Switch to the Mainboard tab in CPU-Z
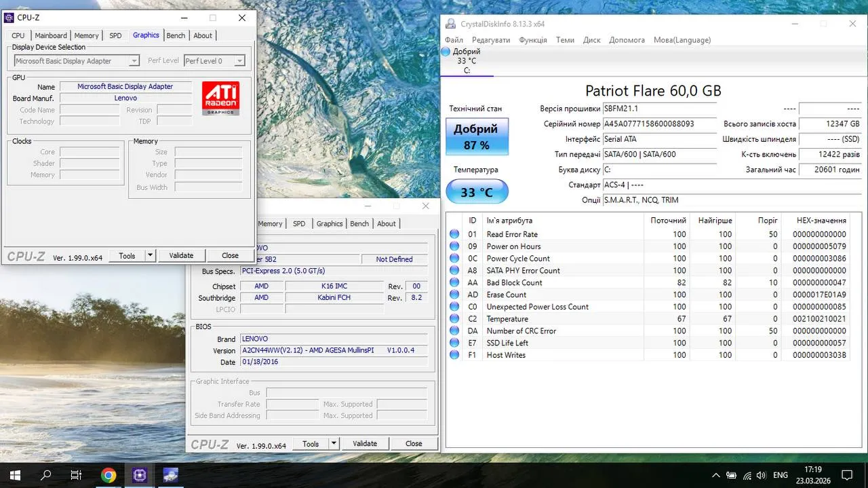Viewport: 868px width, 488px height. pos(51,35)
